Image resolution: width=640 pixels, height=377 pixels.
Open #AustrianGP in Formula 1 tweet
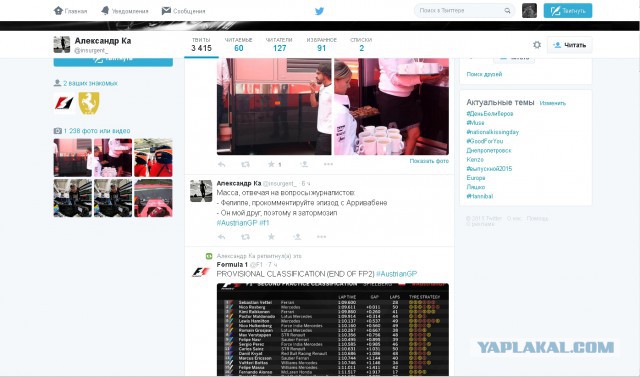[397, 274]
